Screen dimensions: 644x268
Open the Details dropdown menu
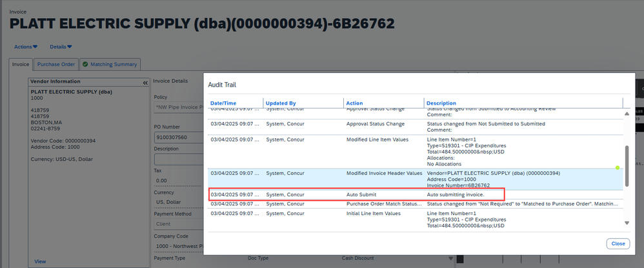61,47
